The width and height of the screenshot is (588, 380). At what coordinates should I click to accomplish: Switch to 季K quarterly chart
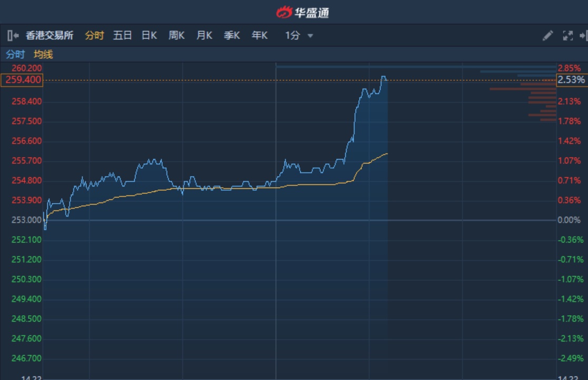(x=232, y=35)
